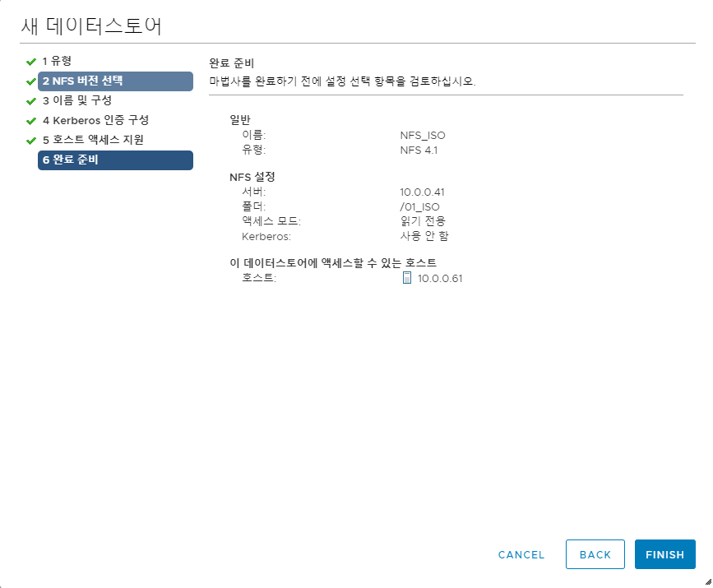Click the host icon beside 10.0.0.61
The height and width of the screenshot is (588, 713).
coord(407,278)
